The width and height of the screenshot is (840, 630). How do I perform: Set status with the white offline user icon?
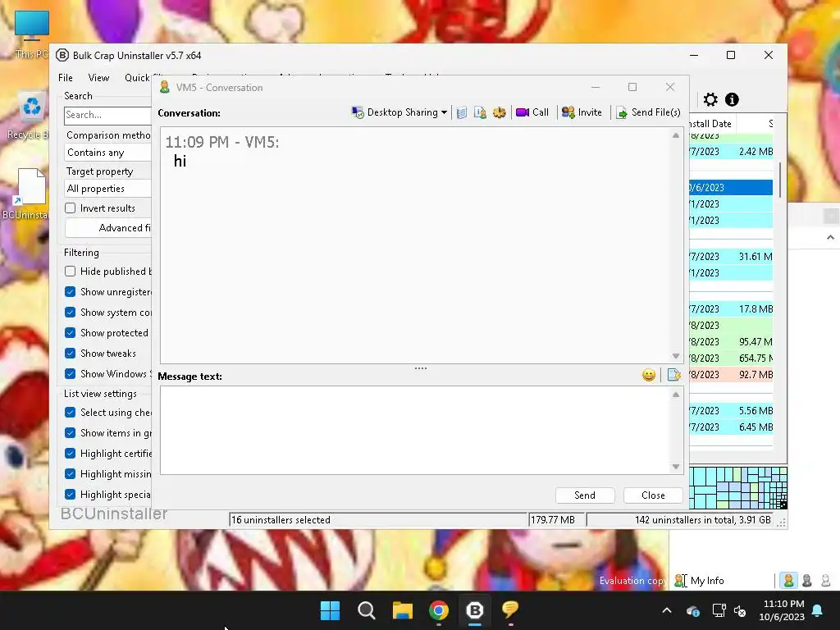pyautogui.click(x=825, y=580)
